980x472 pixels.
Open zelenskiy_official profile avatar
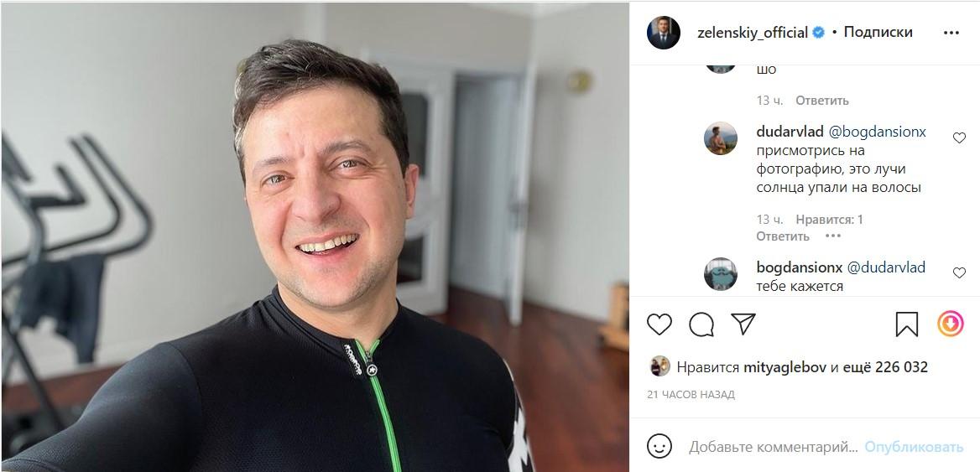pyautogui.click(x=663, y=33)
